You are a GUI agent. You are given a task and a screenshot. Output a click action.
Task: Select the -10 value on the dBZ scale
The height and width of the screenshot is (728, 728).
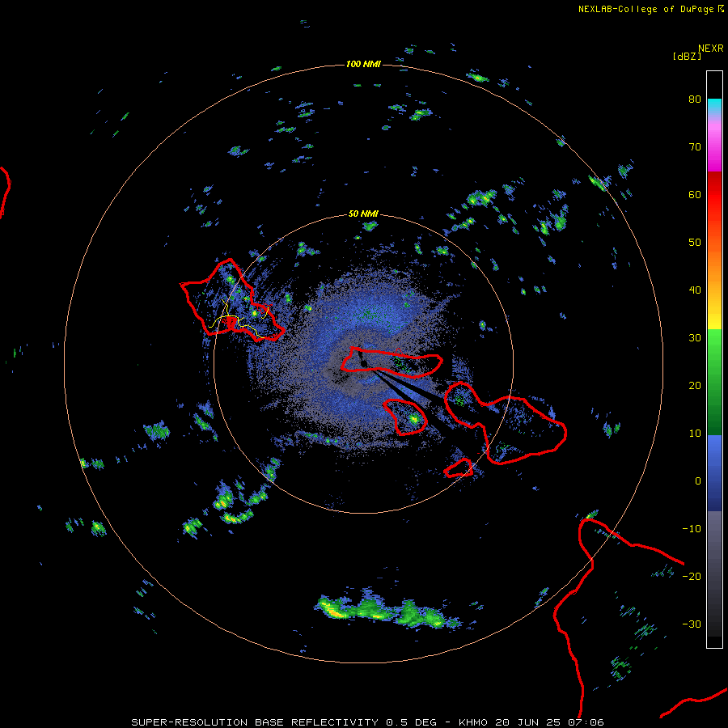pyautogui.click(x=692, y=529)
